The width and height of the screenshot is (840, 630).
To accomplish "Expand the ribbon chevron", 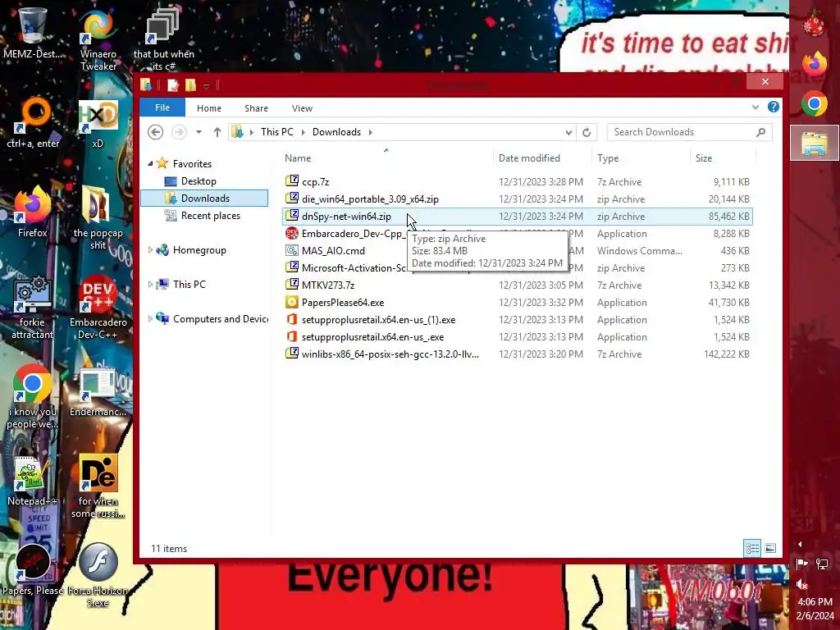I will (x=756, y=107).
